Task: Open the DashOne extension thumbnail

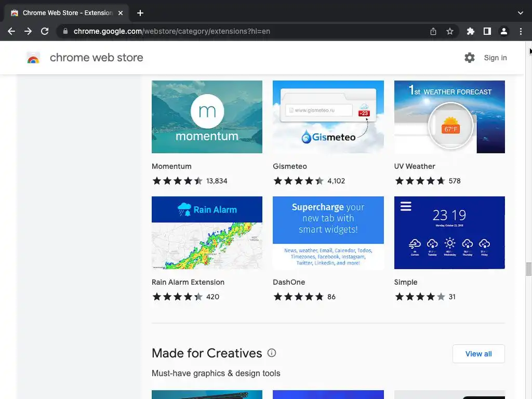Action: tap(328, 233)
